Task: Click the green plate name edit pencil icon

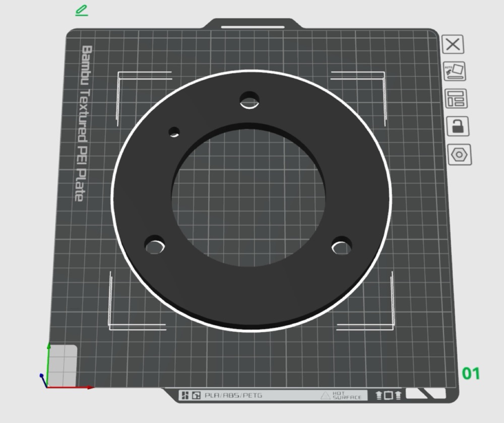Action: click(82, 10)
